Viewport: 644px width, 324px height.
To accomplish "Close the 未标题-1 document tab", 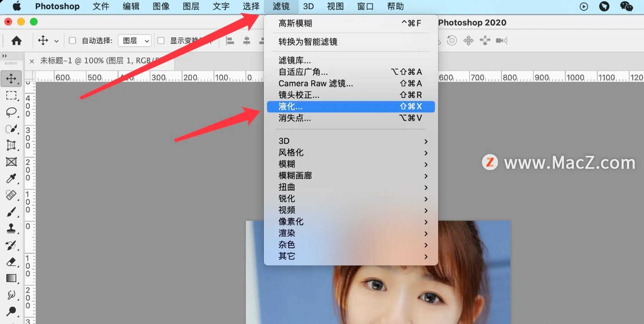I will pos(32,61).
